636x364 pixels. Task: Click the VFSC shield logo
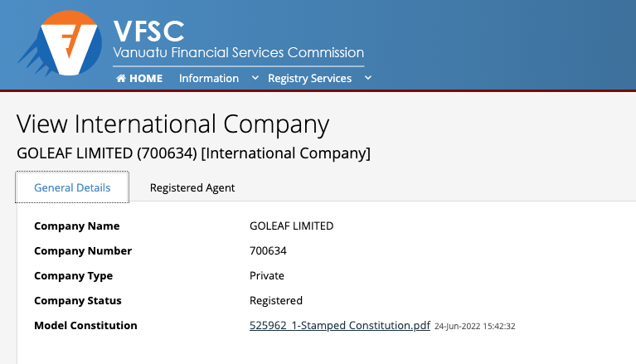tap(60, 43)
